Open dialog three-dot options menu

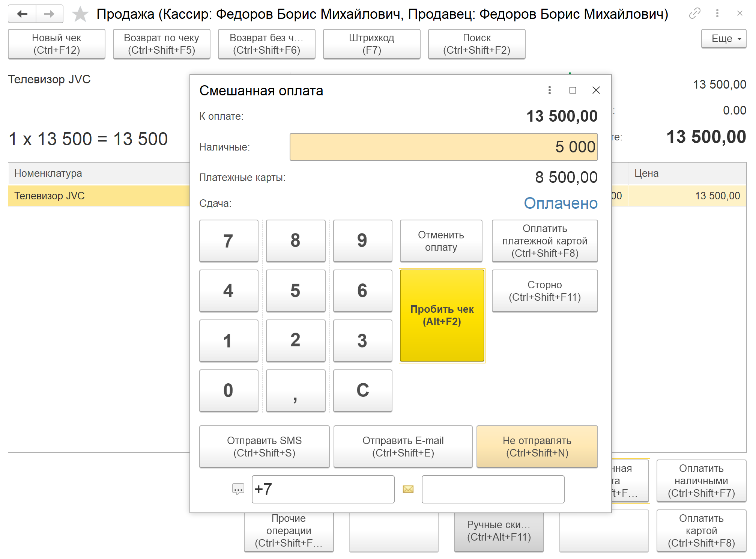coord(549,90)
